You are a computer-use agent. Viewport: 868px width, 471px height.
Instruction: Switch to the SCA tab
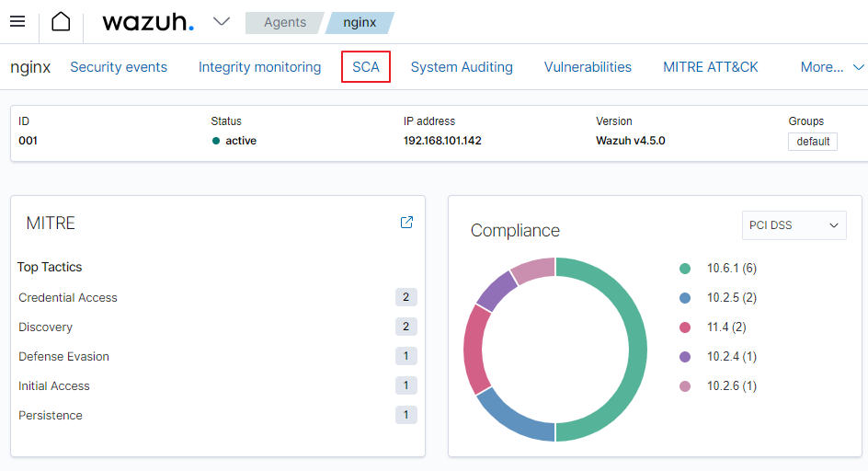tap(366, 67)
